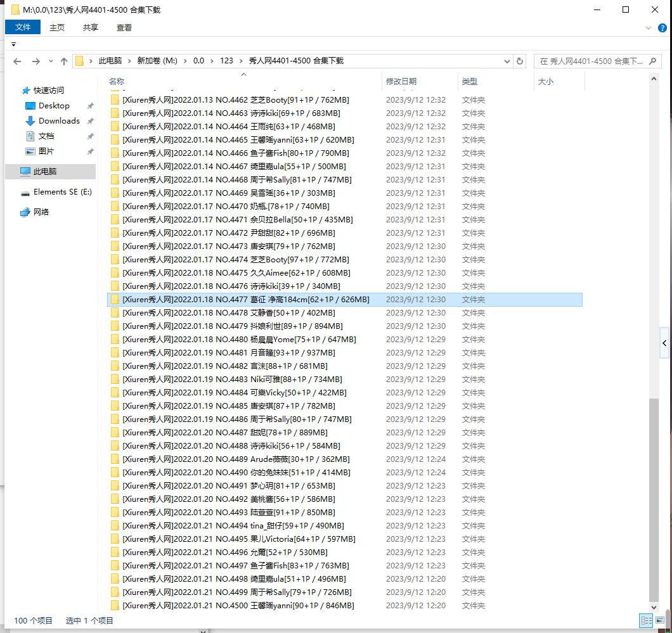This screenshot has width=672, height=633.
Task: Expand the ribbon using the chevron
Action: pos(648,28)
